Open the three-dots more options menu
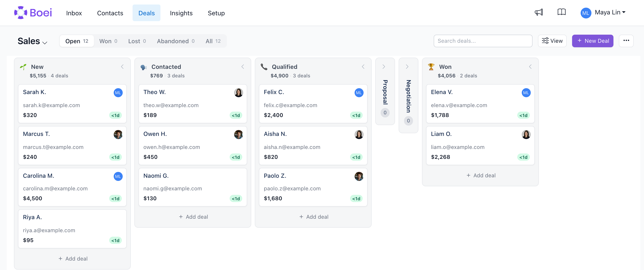 coord(626,41)
